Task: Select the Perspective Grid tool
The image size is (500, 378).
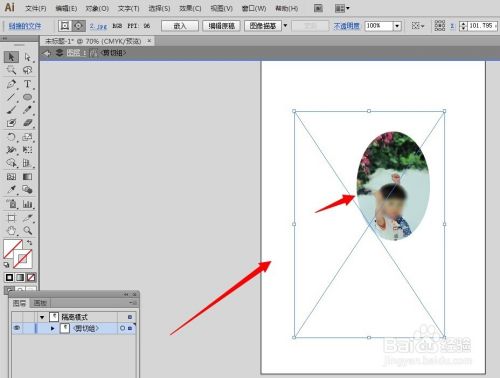Action: [28, 163]
